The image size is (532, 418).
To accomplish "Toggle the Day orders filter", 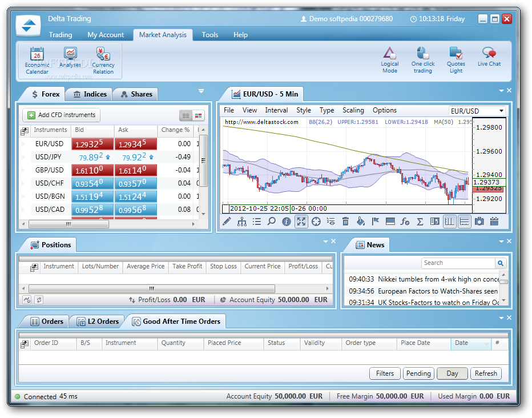I will point(452,373).
